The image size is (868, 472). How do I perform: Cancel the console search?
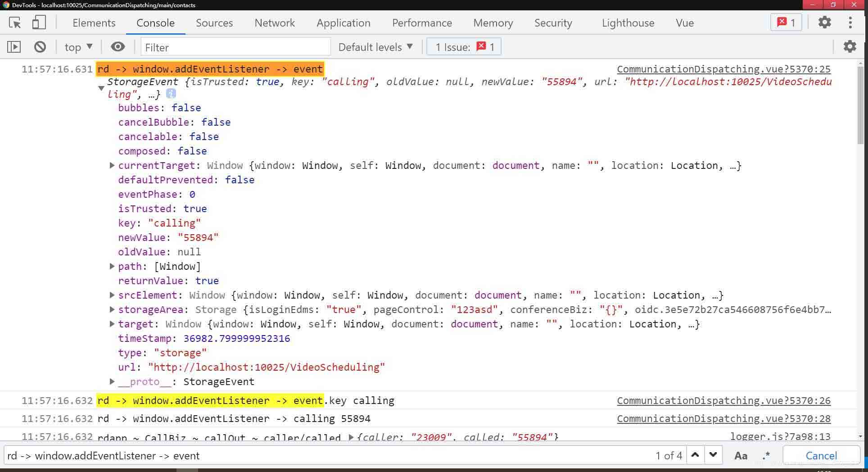[821, 455]
